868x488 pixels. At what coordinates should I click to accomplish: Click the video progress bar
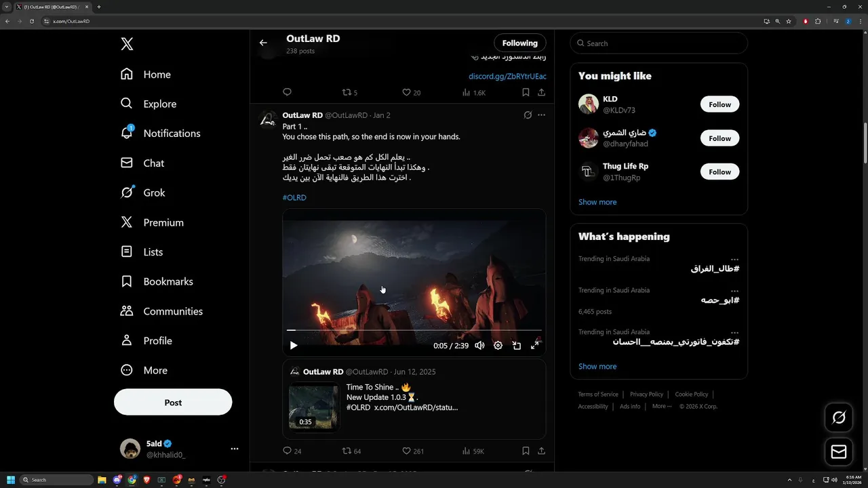point(414,330)
